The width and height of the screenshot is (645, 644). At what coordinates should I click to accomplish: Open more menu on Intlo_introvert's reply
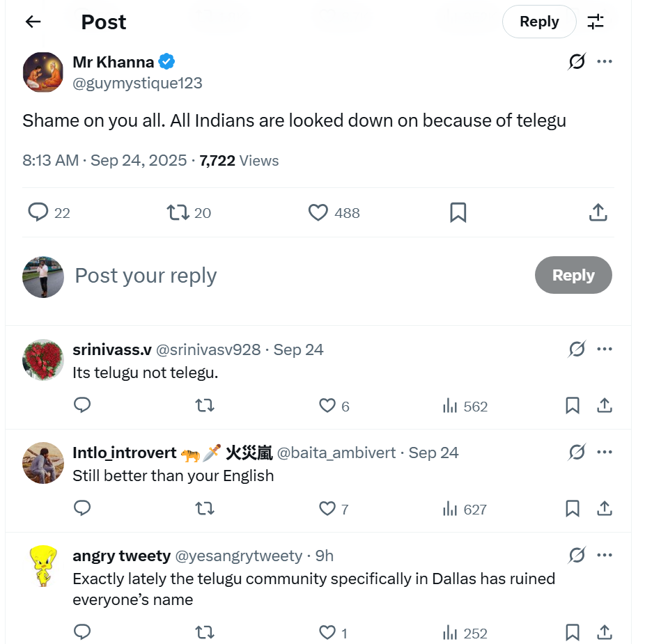[605, 452]
